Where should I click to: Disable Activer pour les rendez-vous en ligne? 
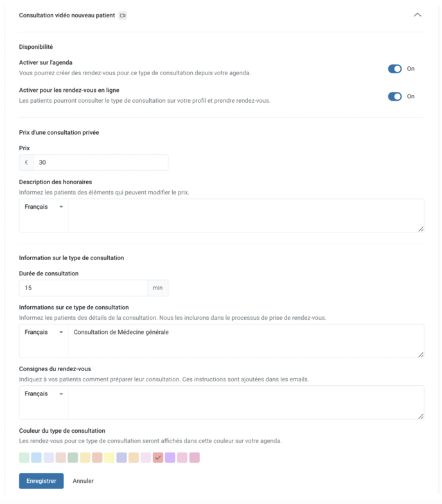[x=394, y=96]
